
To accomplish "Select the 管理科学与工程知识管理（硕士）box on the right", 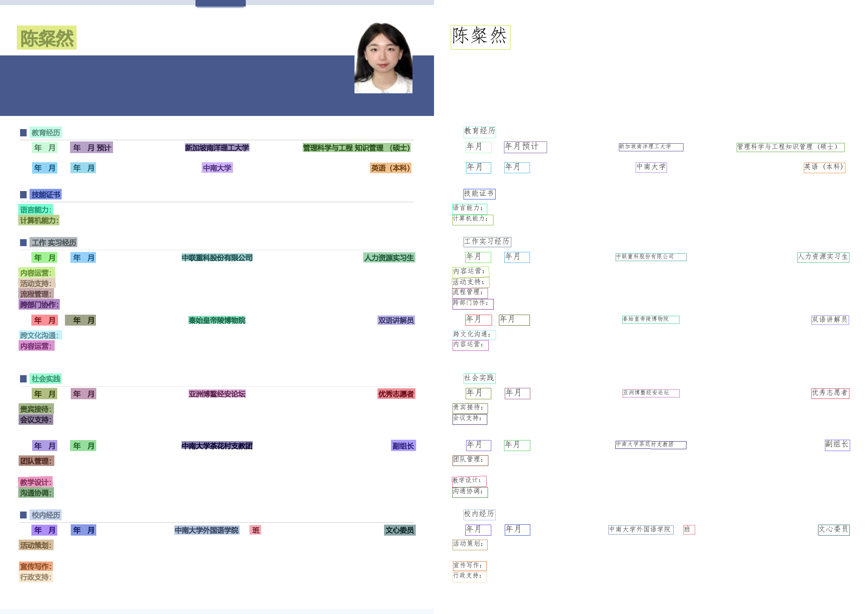I will [790, 147].
